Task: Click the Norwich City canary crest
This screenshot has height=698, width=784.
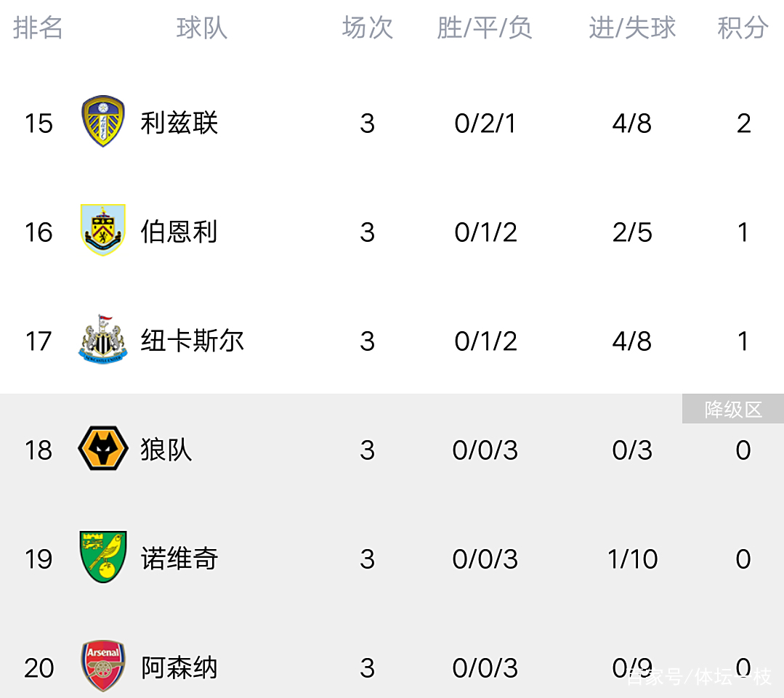Action: (103, 558)
